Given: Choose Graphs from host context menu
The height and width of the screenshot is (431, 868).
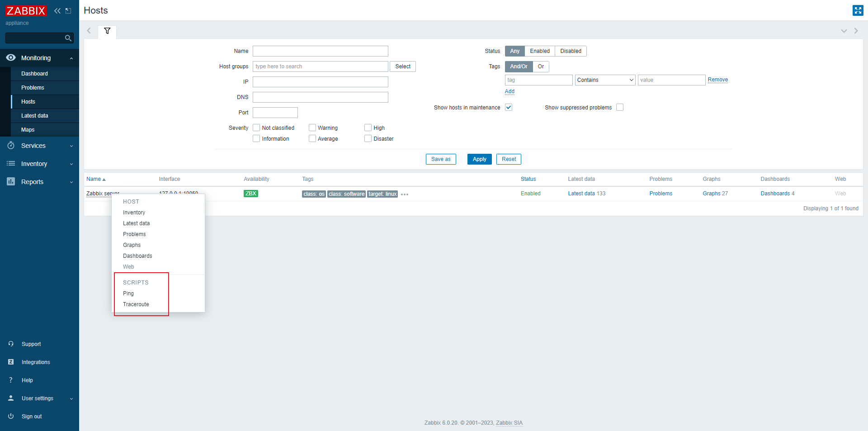Looking at the screenshot, I should click(x=158, y=245).
